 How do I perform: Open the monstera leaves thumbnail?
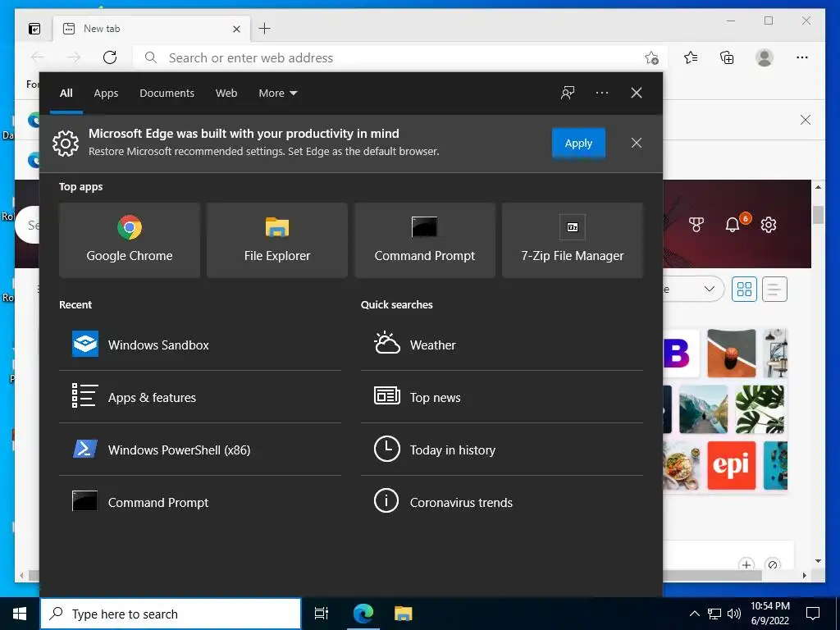[760, 409]
